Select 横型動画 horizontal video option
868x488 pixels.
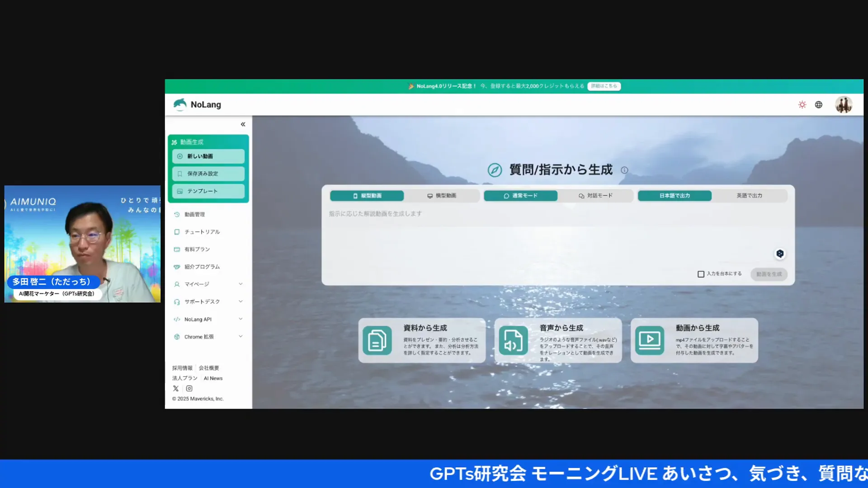tap(442, 196)
